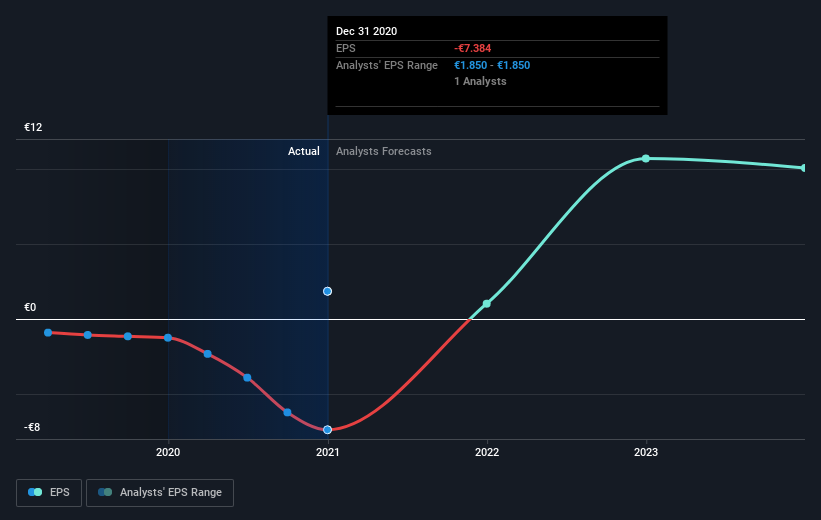Screen dimensions: 821x520
Task: Click the 2020 x-axis label
Action: click(168, 452)
